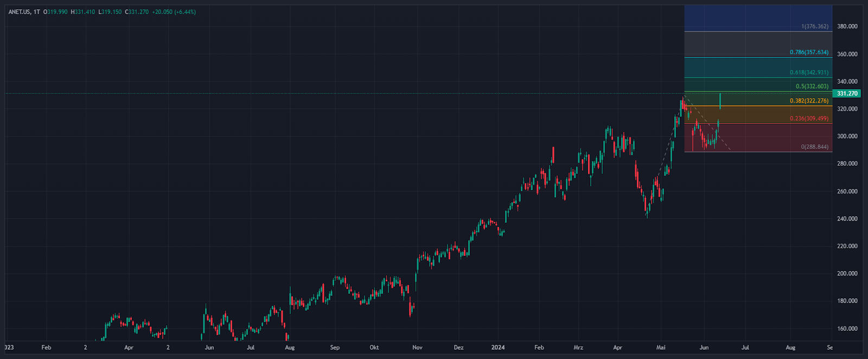Click the blue Fibonacci zone above 376
Viewport: 868px width, 359px height.
pos(758,17)
